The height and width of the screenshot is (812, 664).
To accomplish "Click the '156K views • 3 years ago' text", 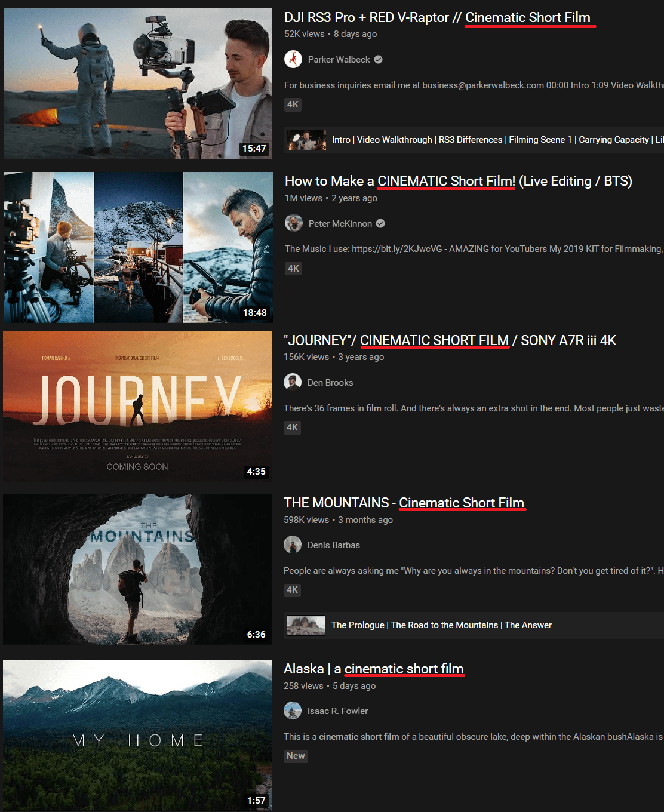I will pyautogui.click(x=334, y=357).
